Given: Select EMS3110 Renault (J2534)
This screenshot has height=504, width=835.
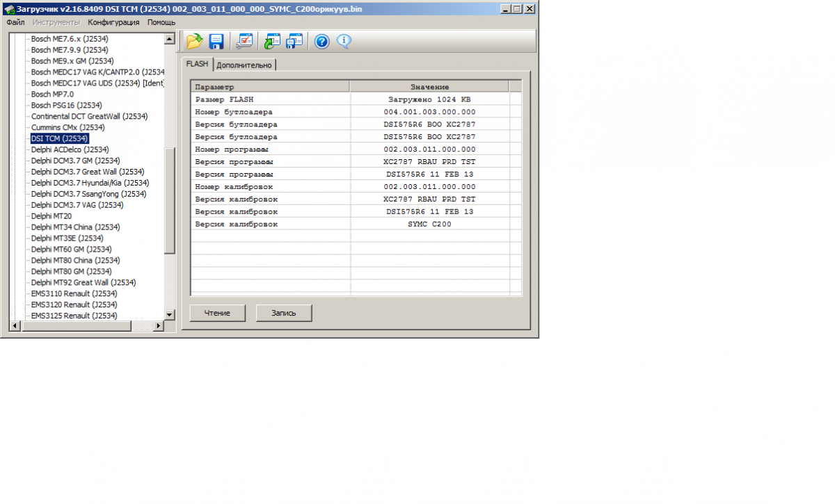Looking at the screenshot, I should click(x=74, y=293).
